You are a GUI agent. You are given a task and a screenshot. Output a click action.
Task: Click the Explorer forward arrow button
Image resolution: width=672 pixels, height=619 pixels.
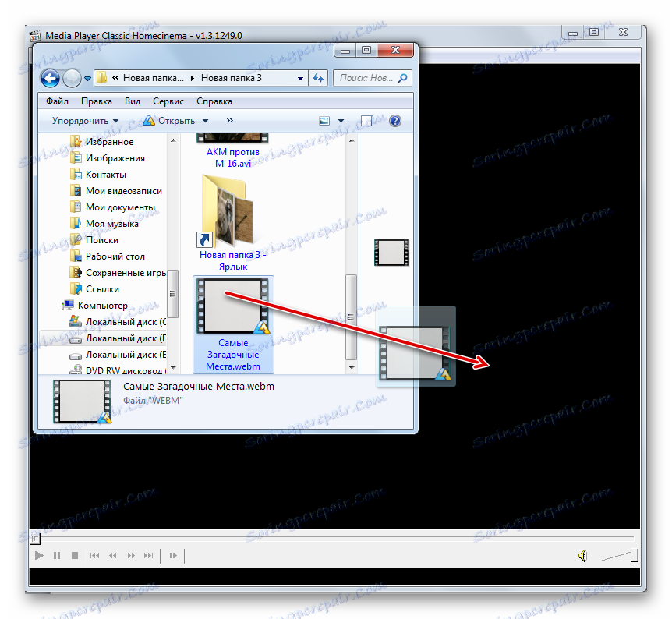click(x=72, y=79)
